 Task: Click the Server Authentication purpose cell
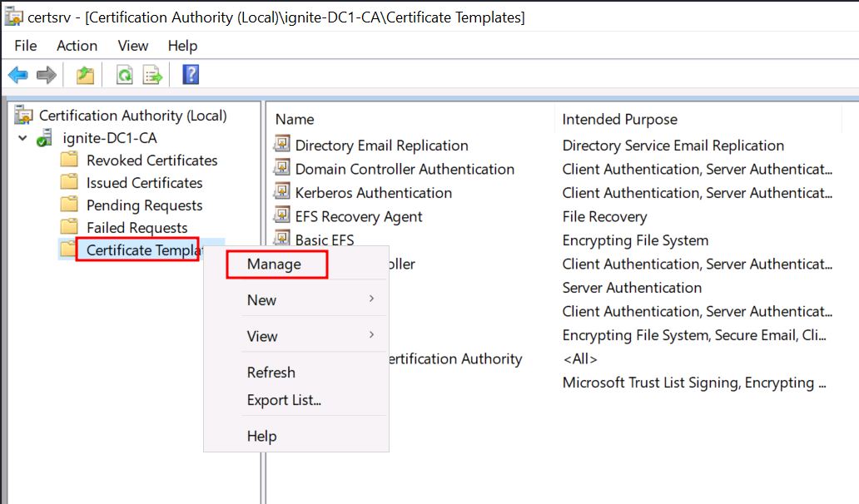click(632, 288)
